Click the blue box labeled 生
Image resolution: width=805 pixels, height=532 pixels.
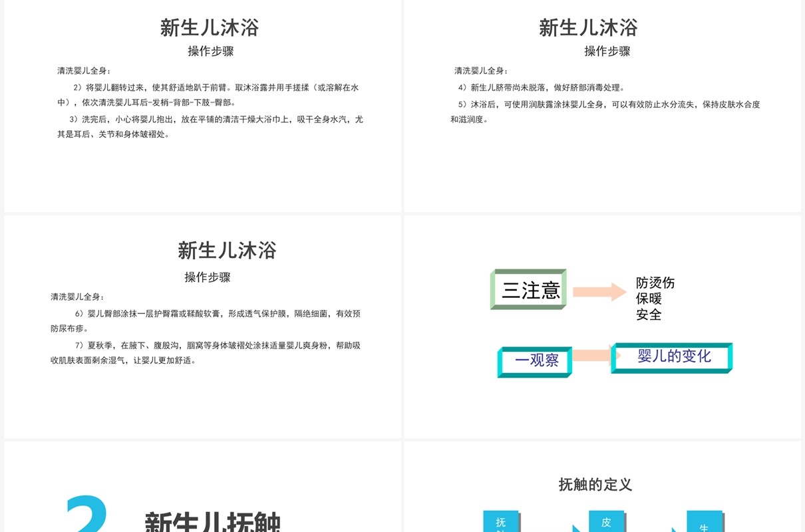pos(706,522)
